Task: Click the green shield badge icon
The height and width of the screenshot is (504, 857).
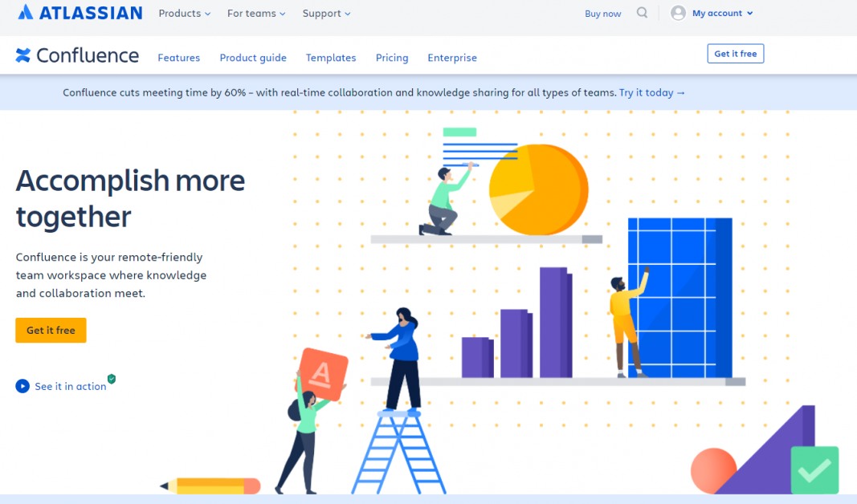Action: [112, 379]
